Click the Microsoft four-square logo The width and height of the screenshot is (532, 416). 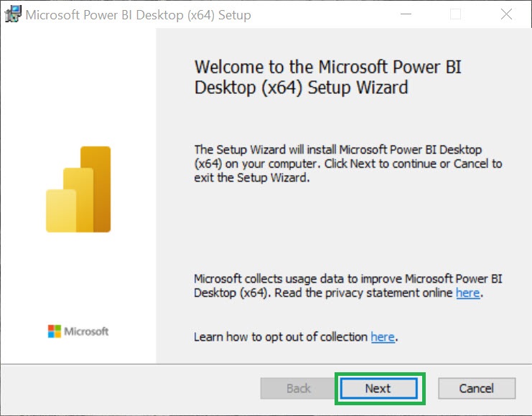pos(55,331)
